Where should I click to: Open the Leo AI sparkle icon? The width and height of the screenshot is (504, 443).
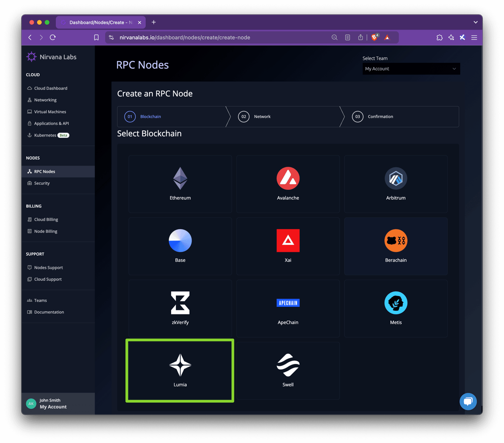(x=451, y=37)
